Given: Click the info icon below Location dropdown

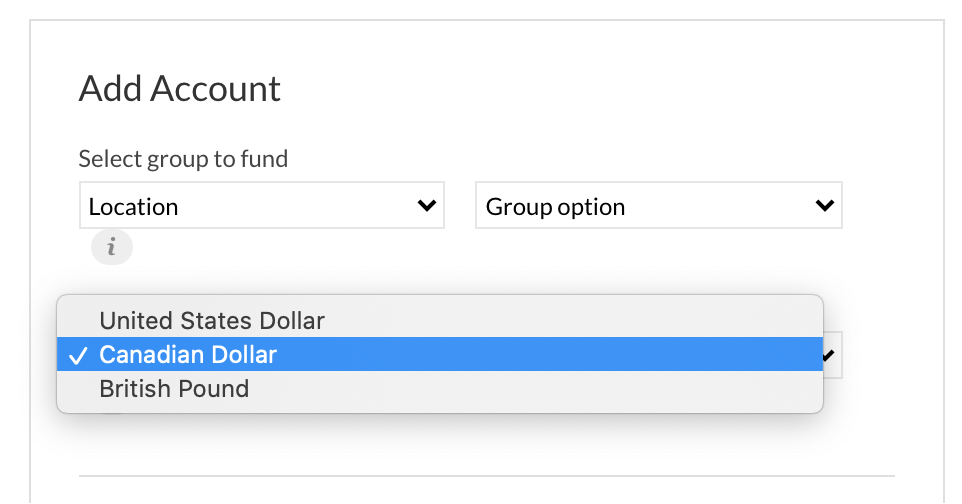Looking at the screenshot, I should [112, 247].
